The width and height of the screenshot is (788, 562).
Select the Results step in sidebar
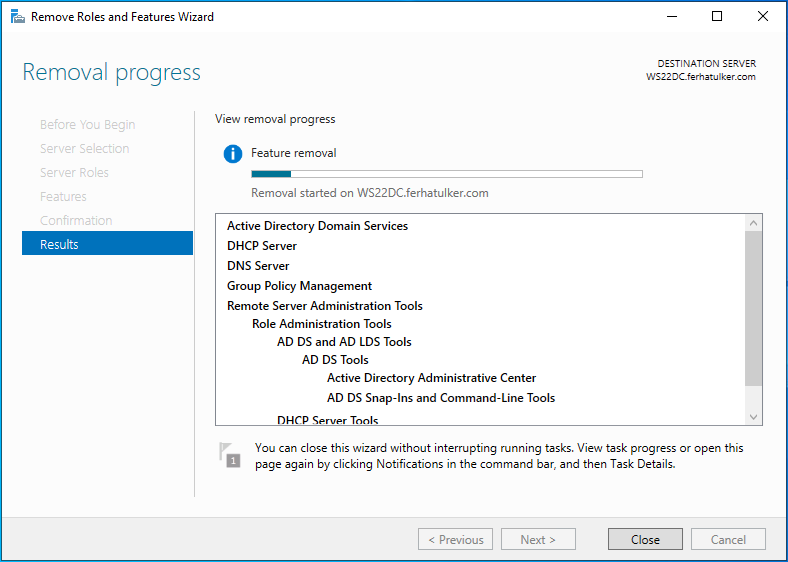click(108, 244)
